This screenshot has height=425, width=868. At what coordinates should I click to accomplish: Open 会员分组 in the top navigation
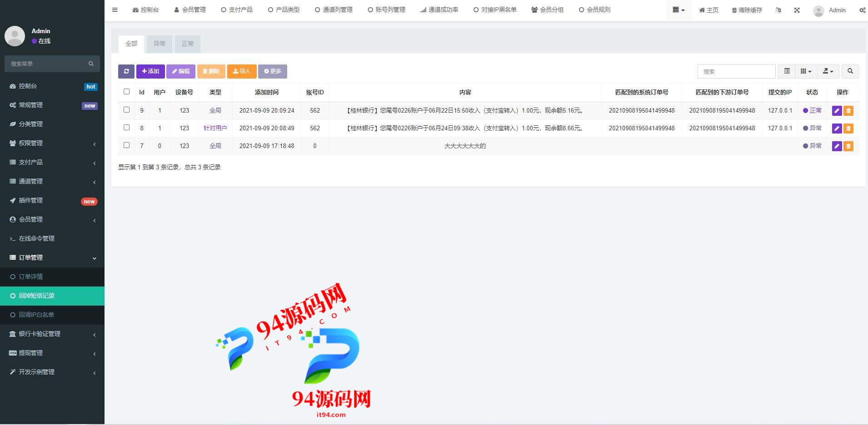tap(548, 10)
